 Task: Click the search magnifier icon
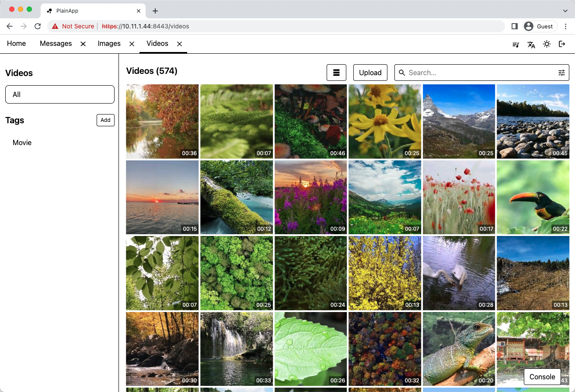[x=402, y=73]
